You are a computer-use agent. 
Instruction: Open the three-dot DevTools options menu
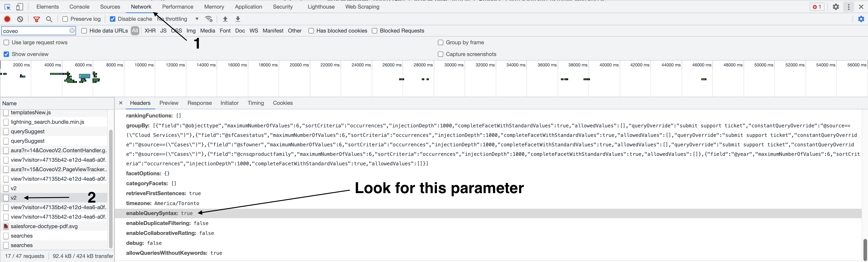click(x=849, y=6)
